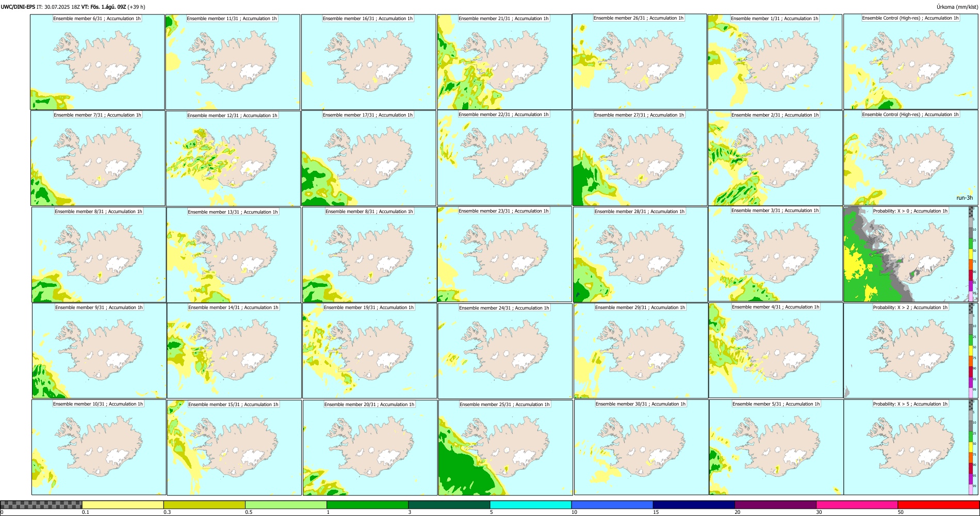The image size is (980, 516).
Task: Open the Ensemble member 17/31 map panel
Action: tap(369, 158)
